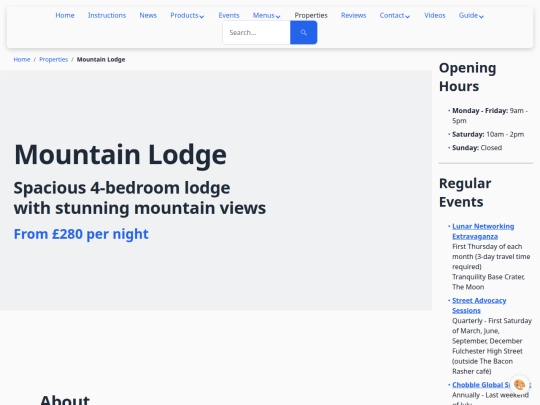
Task: Expand the Products dropdown menu
Action: click(x=187, y=15)
